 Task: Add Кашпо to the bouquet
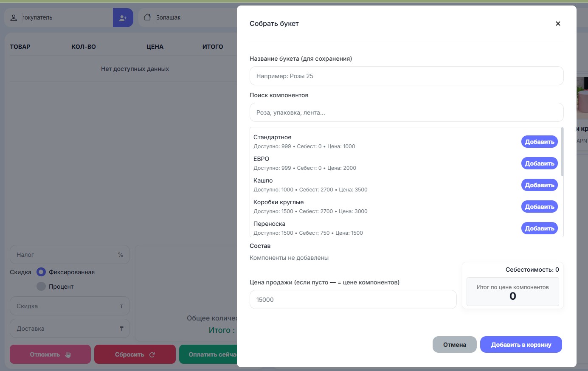(539, 185)
